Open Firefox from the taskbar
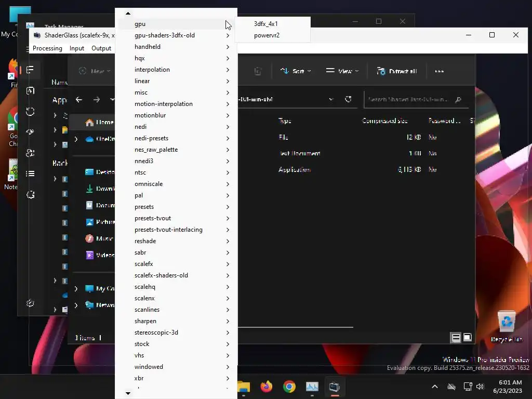532x399 pixels. point(267,387)
